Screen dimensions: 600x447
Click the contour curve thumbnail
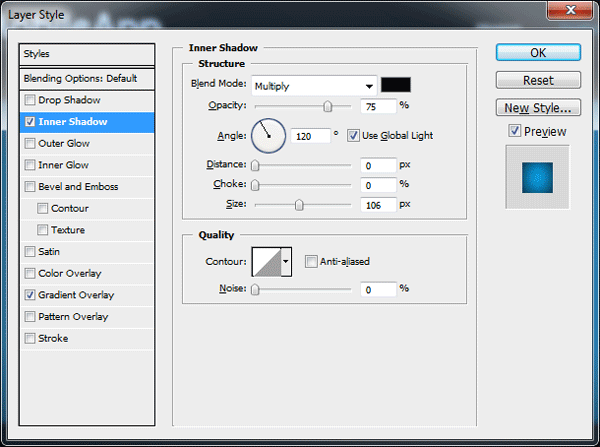[x=267, y=262]
